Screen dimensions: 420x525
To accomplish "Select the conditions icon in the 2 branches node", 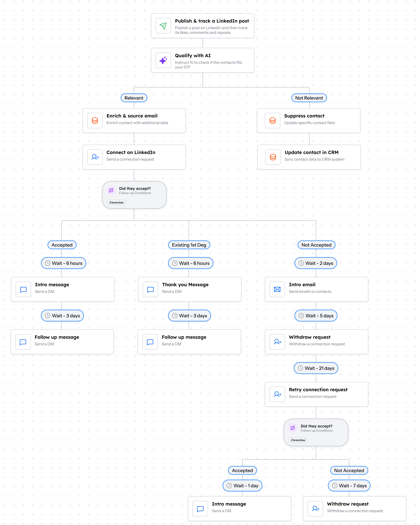I will click(293, 428).
